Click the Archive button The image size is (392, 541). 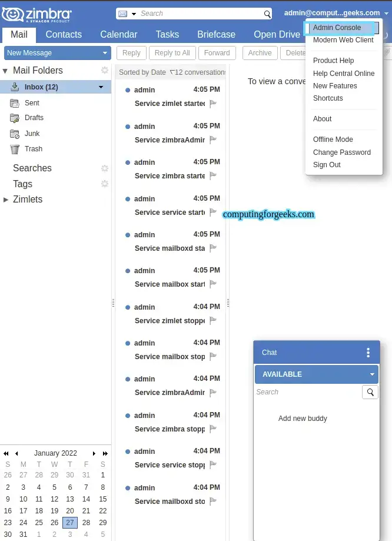pyautogui.click(x=260, y=53)
